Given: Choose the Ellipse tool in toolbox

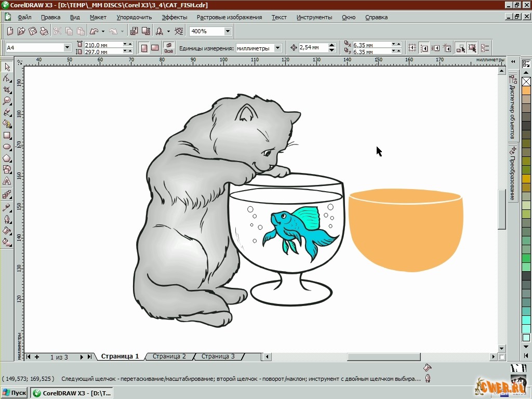Looking at the screenshot, I should (7, 147).
